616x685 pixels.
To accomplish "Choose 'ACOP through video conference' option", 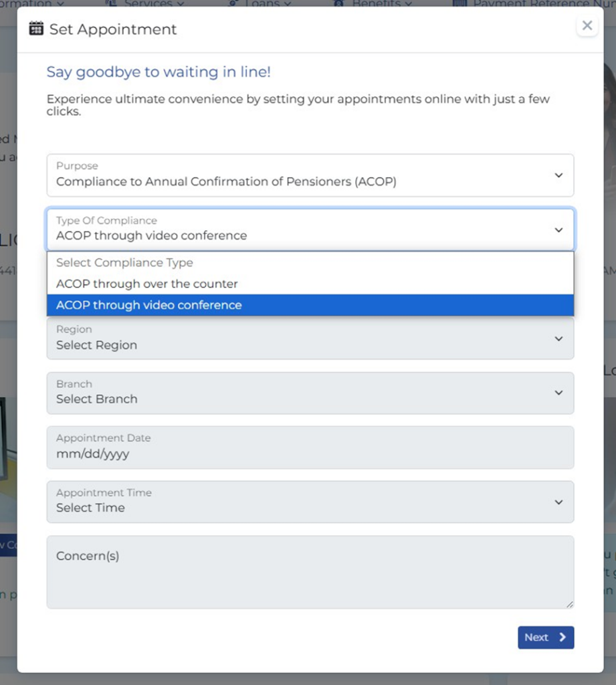I will click(310, 305).
